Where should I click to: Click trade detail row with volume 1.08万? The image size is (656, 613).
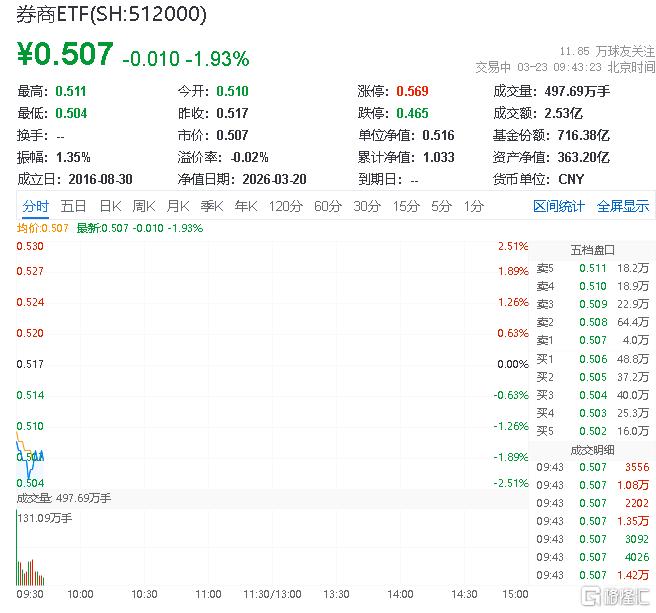point(592,485)
